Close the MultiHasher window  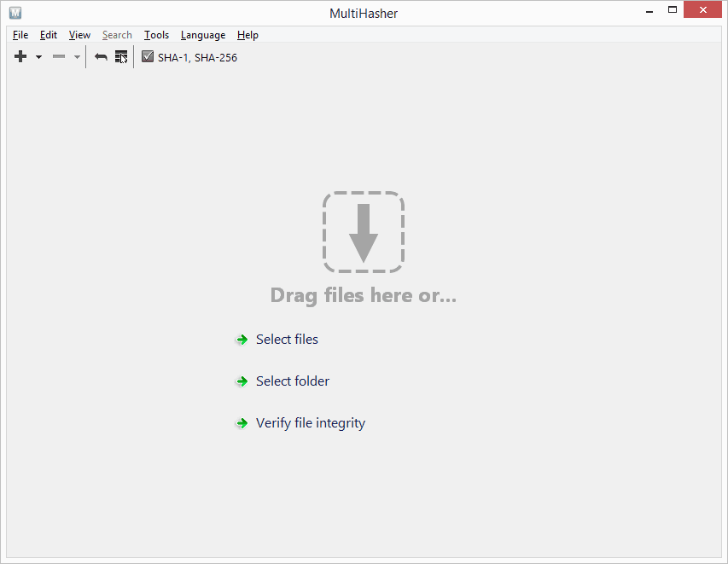point(703,9)
